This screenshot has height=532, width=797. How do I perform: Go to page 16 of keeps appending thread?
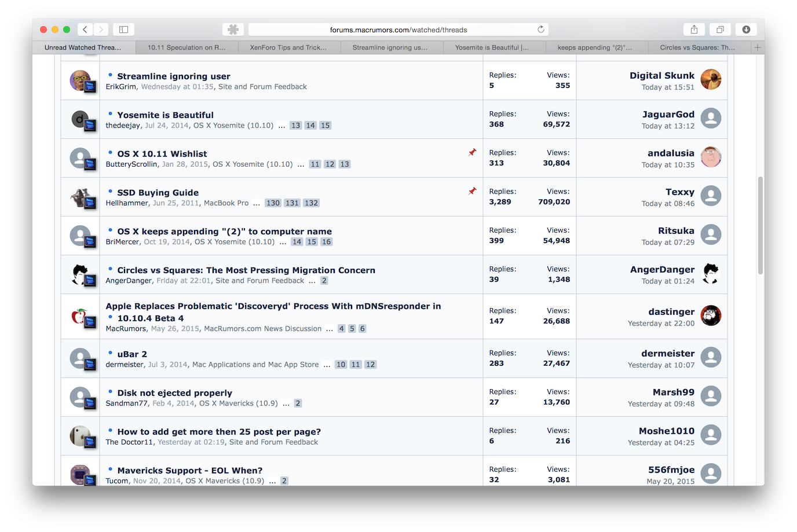[x=327, y=242]
